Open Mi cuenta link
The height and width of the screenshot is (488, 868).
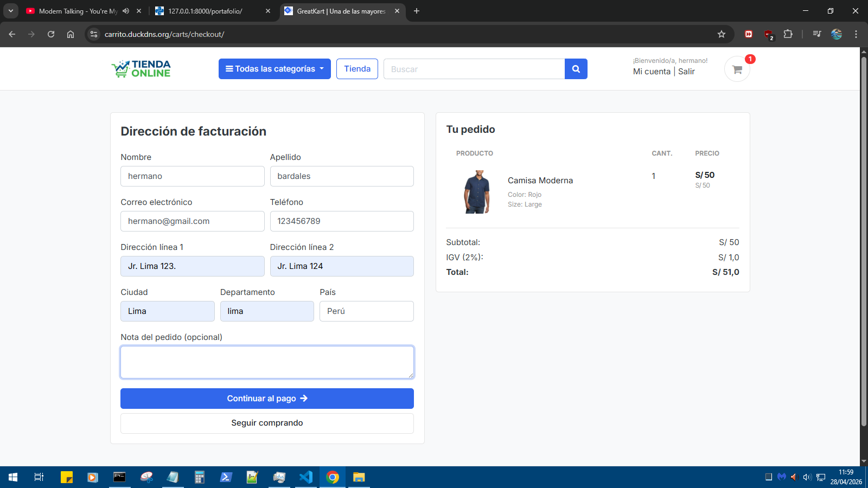pos(652,72)
